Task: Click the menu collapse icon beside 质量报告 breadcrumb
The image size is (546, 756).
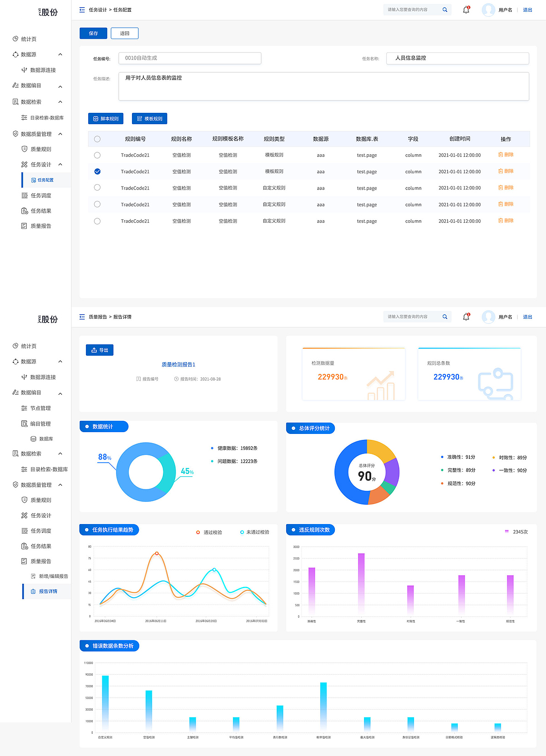Action: click(x=82, y=317)
